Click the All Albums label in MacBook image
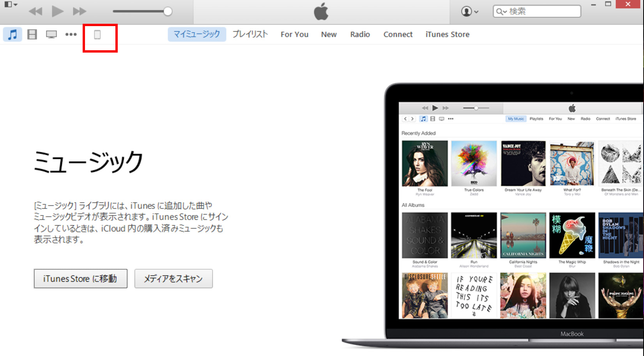644x356 pixels. 413,205
